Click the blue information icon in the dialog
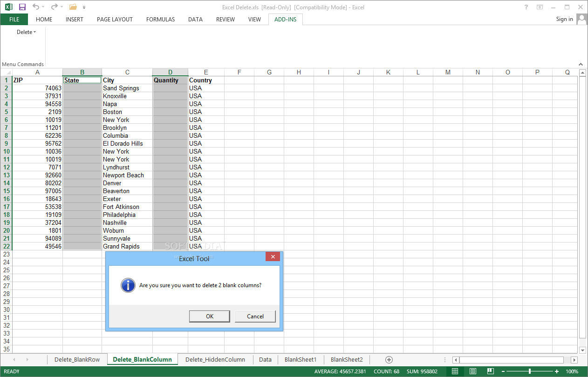The width and height of the screenshot is (588, 377). coord(128,285)
